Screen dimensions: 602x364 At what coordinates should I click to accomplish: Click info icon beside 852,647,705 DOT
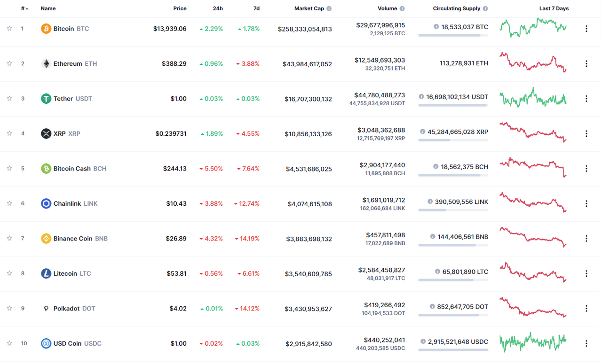(432, 307)
